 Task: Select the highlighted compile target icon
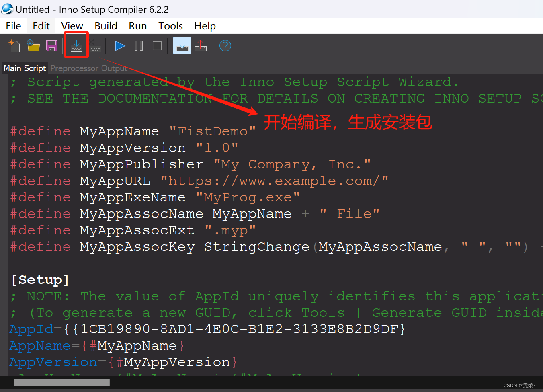tap(182, 45)
